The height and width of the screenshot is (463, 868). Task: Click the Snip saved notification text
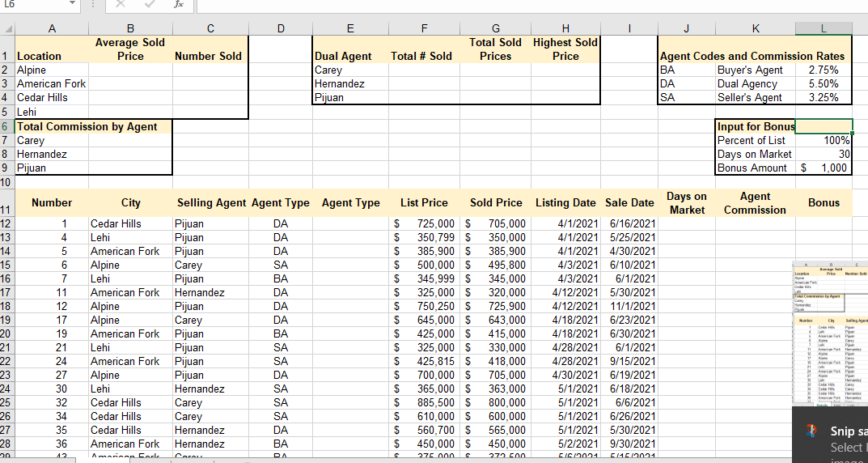(x=849, y=431)
